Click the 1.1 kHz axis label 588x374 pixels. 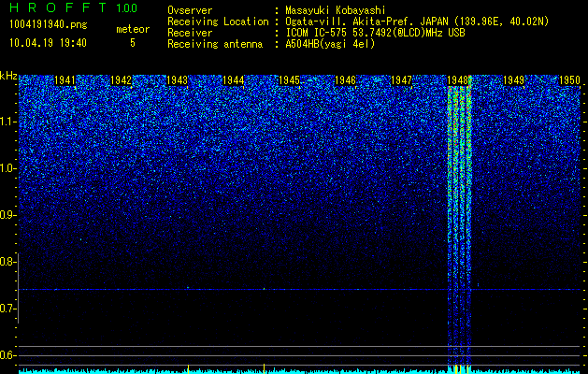point(7,122)
